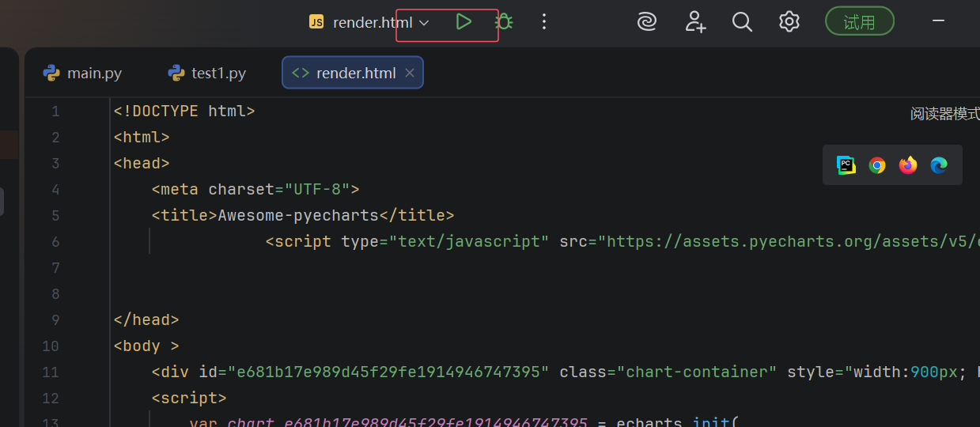Screen dimensions: 980x427
Task: Click line number 12 in the gutter
Action: point(51,399)
